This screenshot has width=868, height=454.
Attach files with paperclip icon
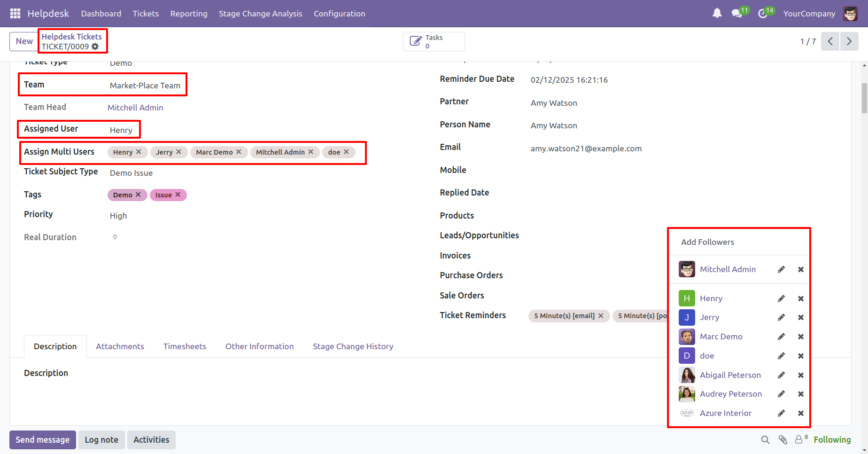[x=783, y=440]
